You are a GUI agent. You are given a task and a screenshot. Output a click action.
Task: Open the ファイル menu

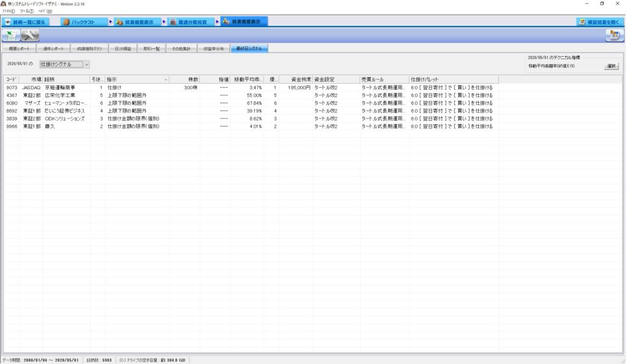9,11
